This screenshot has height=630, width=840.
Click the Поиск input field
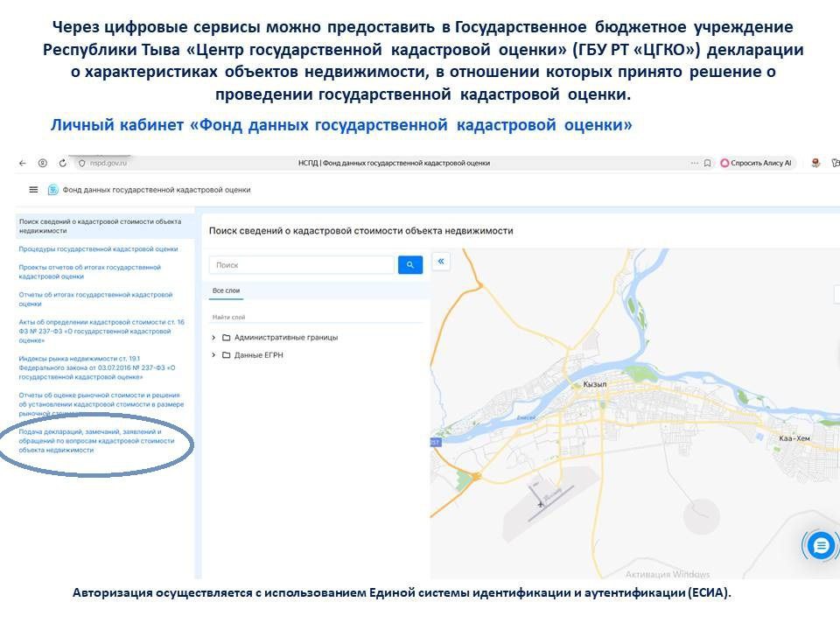click(302, 265)
